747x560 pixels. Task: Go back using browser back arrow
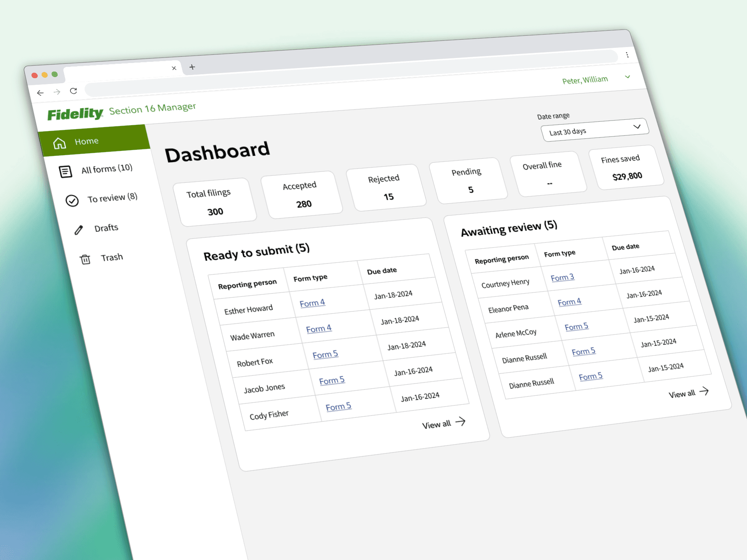40,93
